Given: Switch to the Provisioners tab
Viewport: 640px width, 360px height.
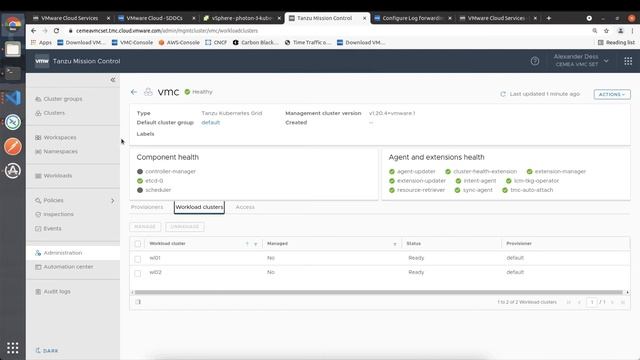Looking at the screenshot, I should pyautogui.click(x=147, y=207).
